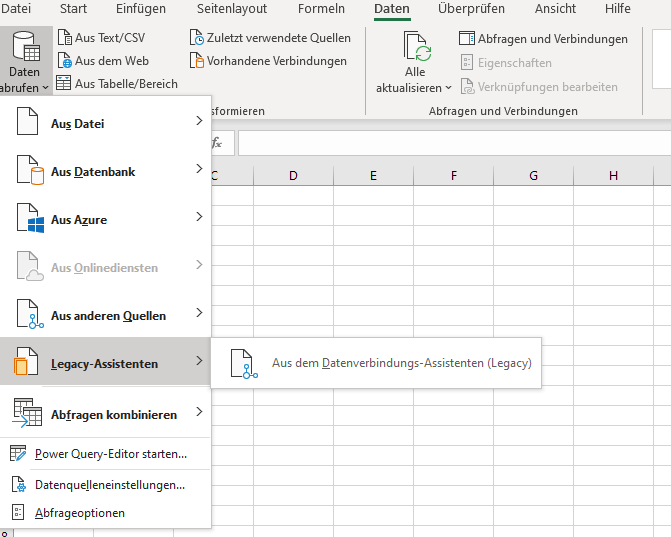Choose Aus anderen Quellen menu label
671x537 pixels.
(108, 316)
